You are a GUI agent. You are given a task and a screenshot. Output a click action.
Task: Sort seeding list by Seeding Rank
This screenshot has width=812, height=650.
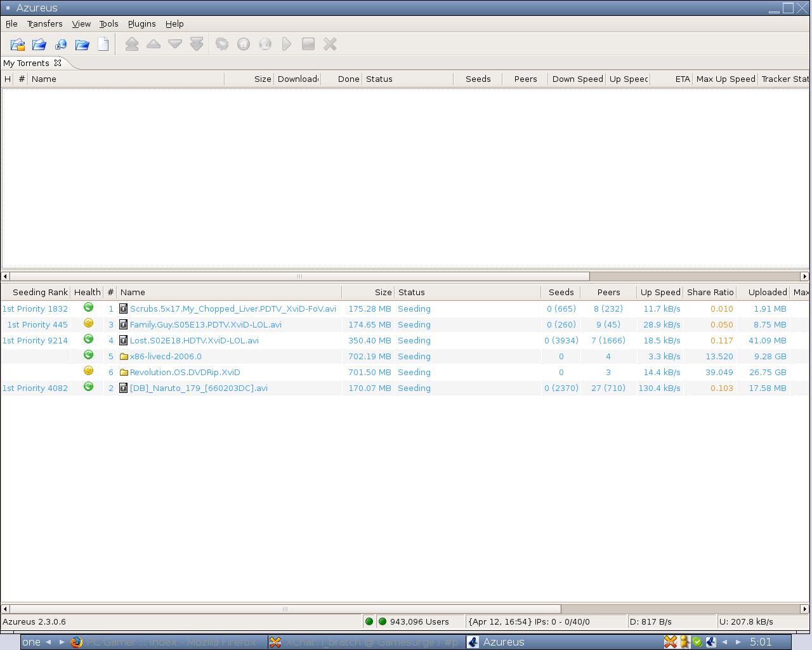coord(36,292)
